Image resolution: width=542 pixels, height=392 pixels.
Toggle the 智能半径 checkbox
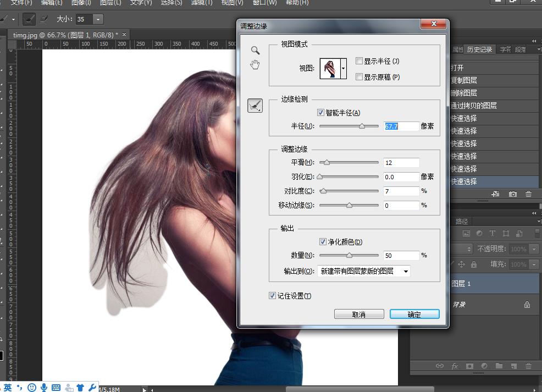coord(321,113)
